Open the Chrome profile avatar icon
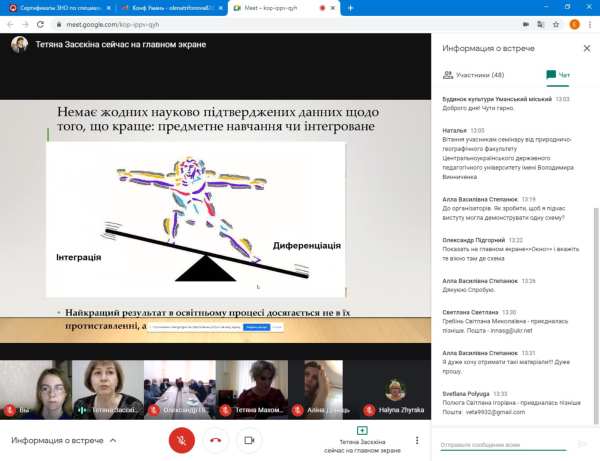 point(574,24)
